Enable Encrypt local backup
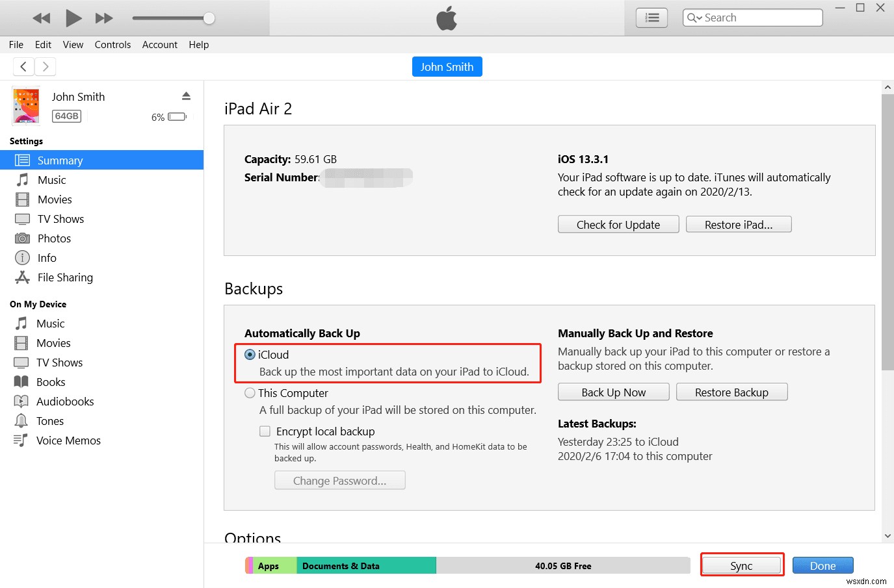This screenshot has width=894, height=588. [265, 431]
